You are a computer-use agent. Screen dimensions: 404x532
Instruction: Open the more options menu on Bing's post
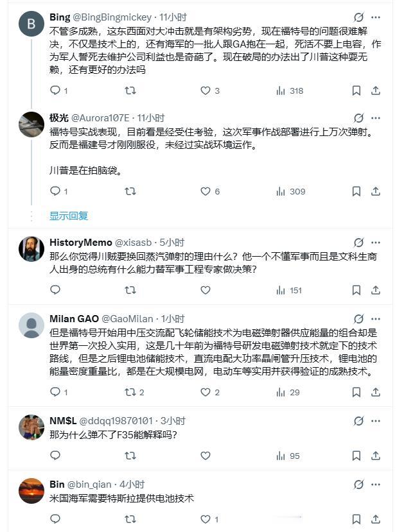tap(376, 17)
